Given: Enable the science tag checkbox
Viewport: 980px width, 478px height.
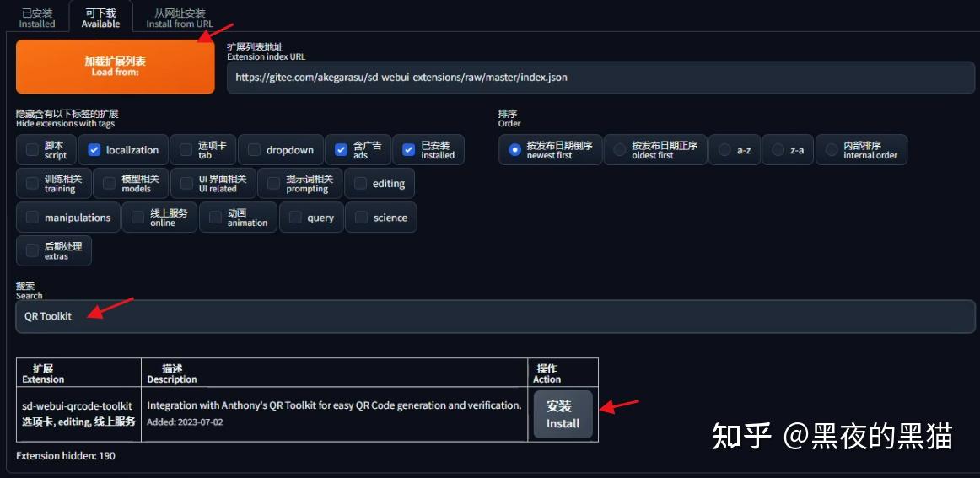Looking at the screenshot, I should coord(361,218).
